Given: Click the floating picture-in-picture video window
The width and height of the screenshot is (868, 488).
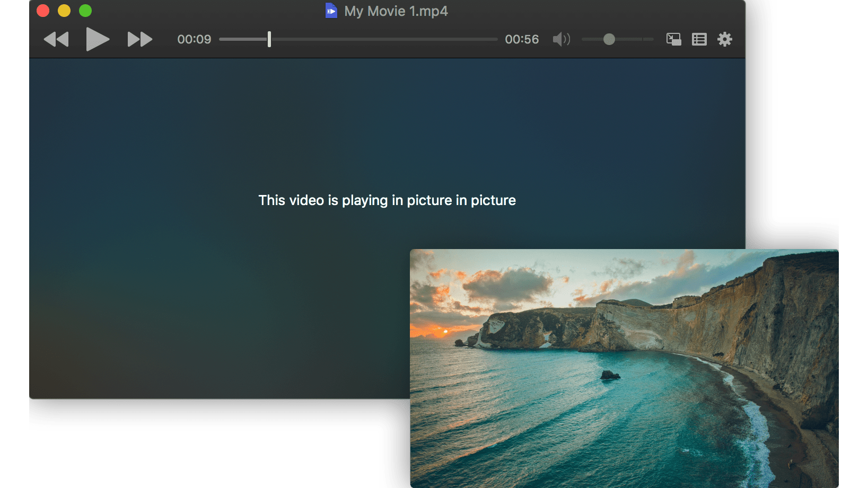Looking at the screenshot, I should (x=624, y=368).
